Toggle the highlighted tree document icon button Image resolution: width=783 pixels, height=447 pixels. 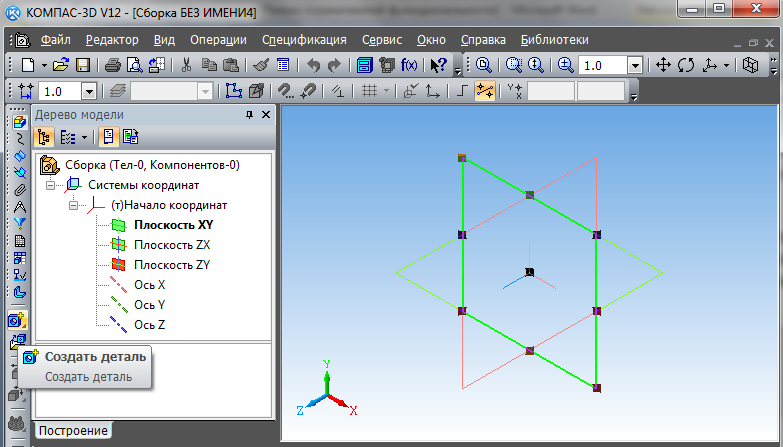pos(108,137)
